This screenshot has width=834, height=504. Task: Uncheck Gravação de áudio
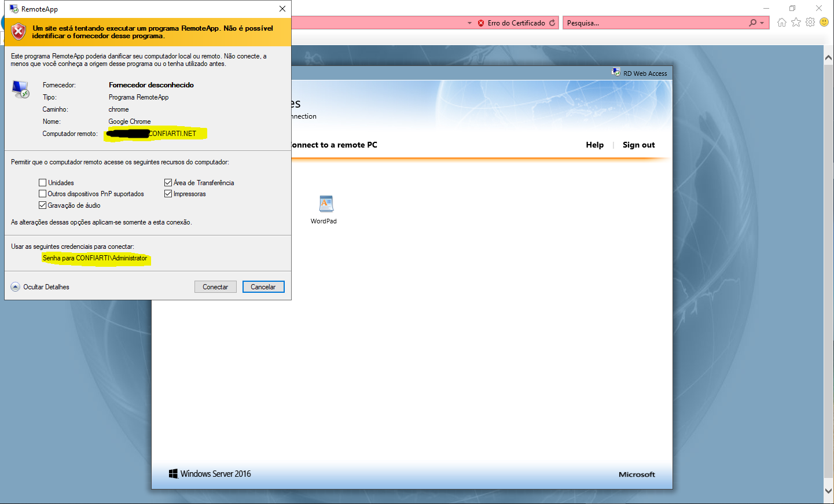[x=42, y=205]
